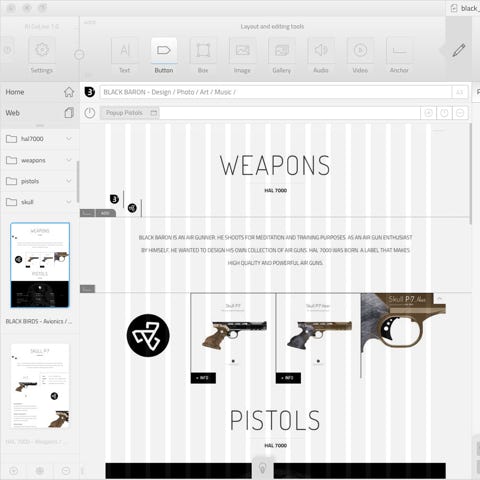The image size is (480, 480).
Task: Click the plus circle in popup bar
Action: tap(428, 113)
